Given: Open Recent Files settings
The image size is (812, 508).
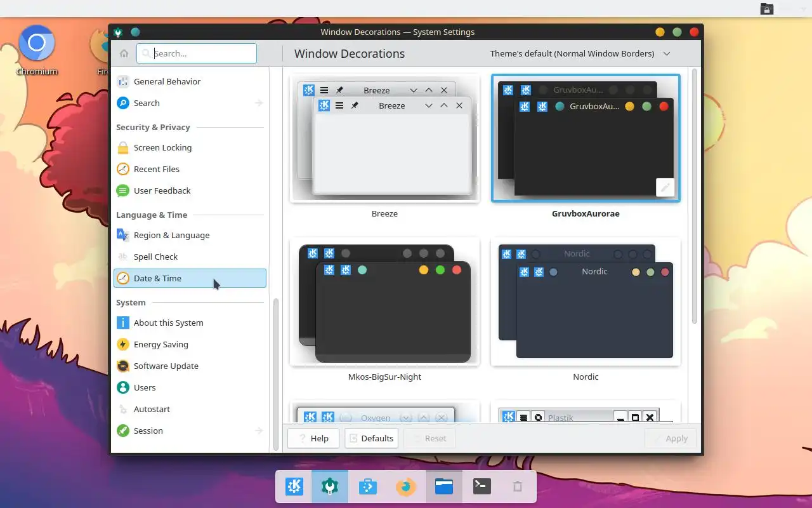Looking at the screenshot, I should (x=190, y=169).
